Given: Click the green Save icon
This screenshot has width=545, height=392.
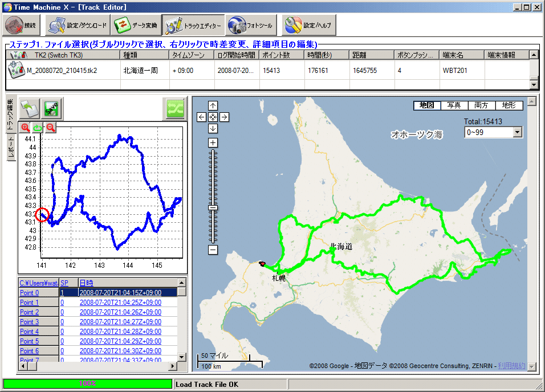Looking at the screenshot, I should point(51,109).
